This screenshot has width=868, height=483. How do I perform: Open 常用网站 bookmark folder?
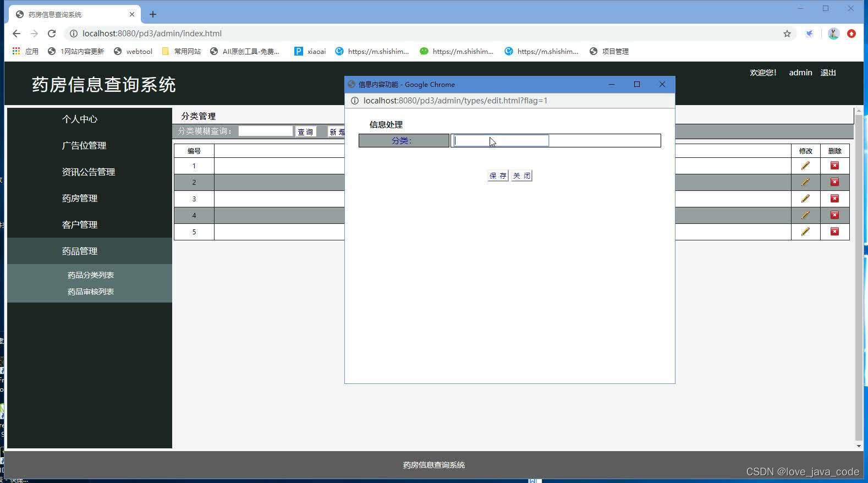point(182,51)
